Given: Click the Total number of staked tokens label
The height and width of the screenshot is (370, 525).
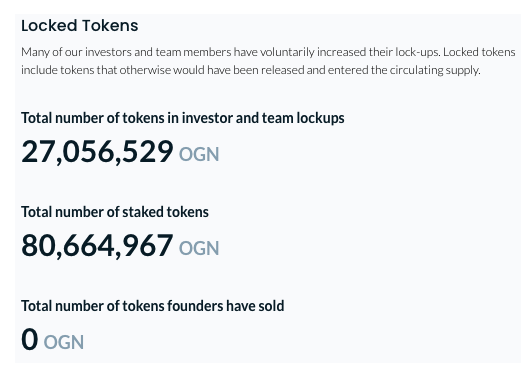Looking at the screenshot, I should (115, 212).
